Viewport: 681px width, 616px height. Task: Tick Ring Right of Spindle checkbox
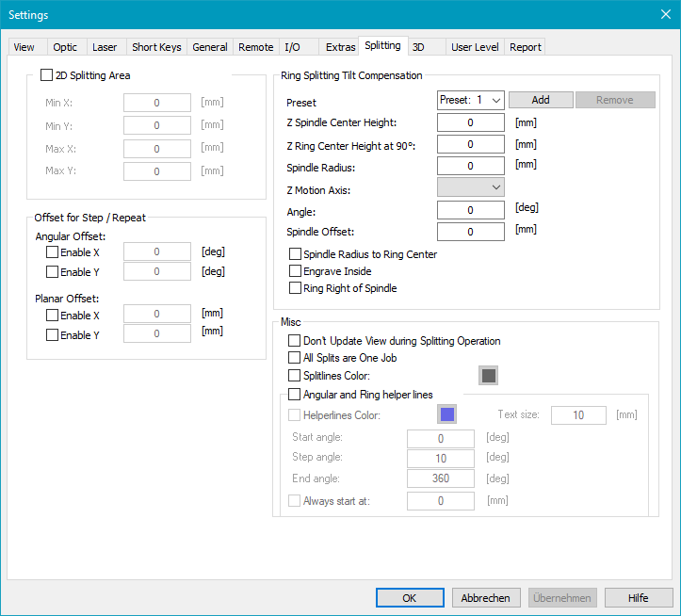(296, 288)
